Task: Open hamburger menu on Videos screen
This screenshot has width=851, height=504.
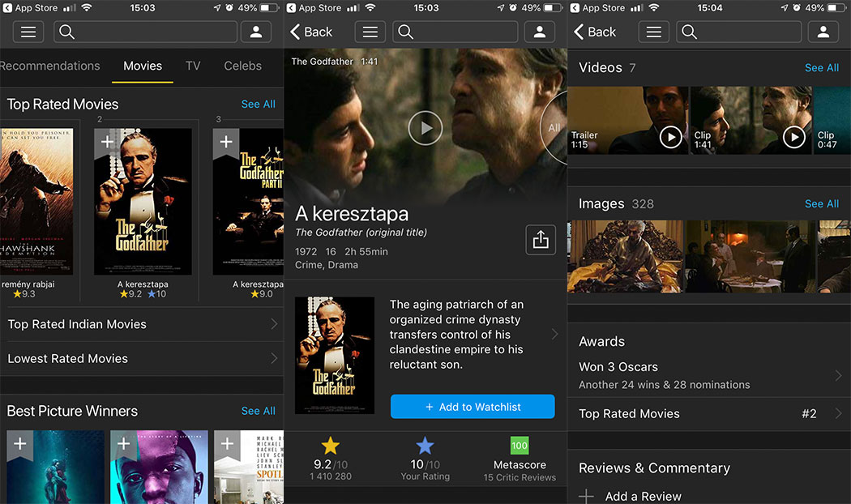Action: point(653,32)
